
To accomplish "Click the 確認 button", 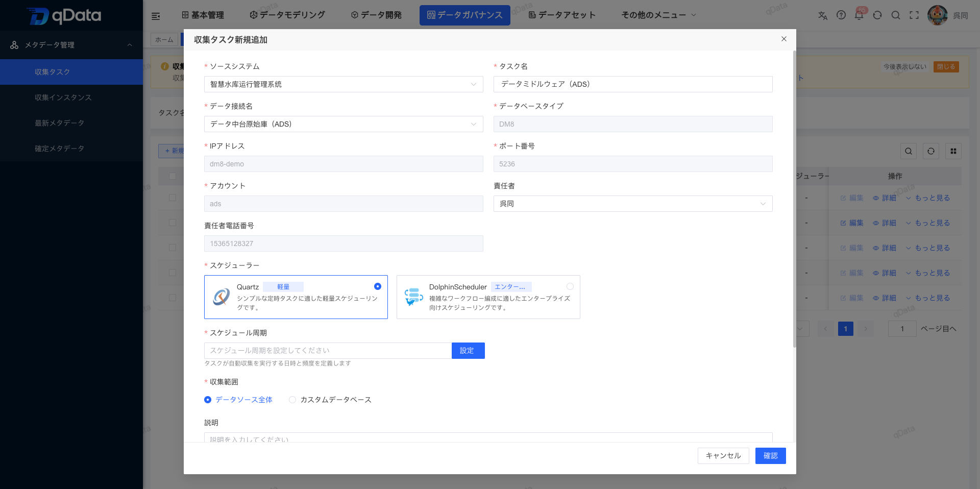I will click(771, 456).
